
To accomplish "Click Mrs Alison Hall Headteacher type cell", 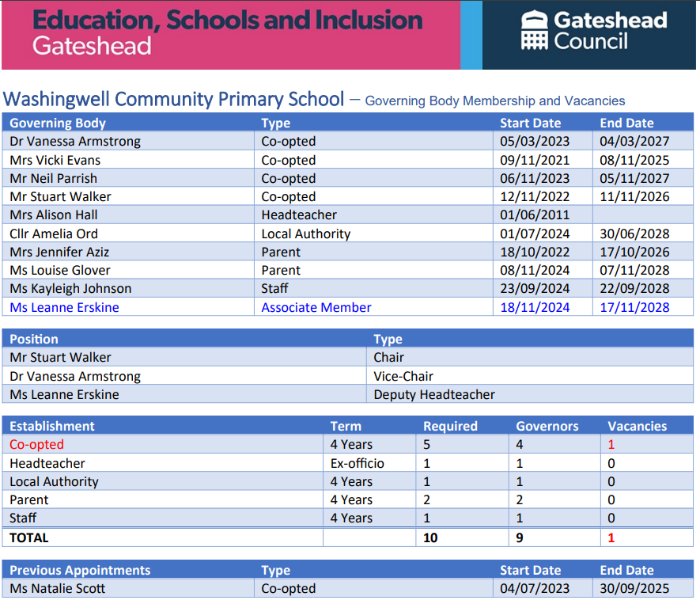I will tap(299, 215).
